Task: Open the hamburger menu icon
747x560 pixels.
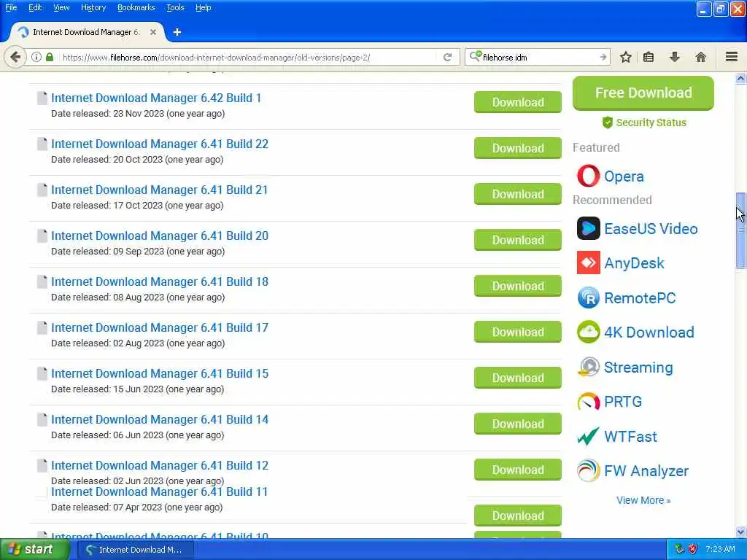Action: click(x=732, y=57)
